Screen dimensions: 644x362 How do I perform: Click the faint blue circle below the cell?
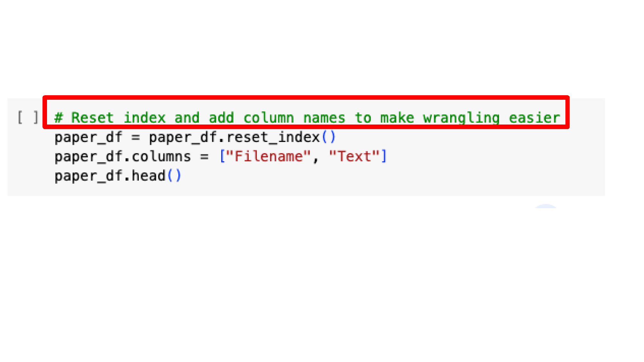[545, 206]
